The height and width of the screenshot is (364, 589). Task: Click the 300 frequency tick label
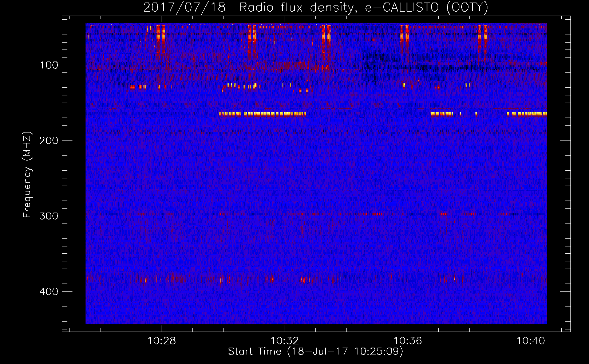(x=49, y=216)
